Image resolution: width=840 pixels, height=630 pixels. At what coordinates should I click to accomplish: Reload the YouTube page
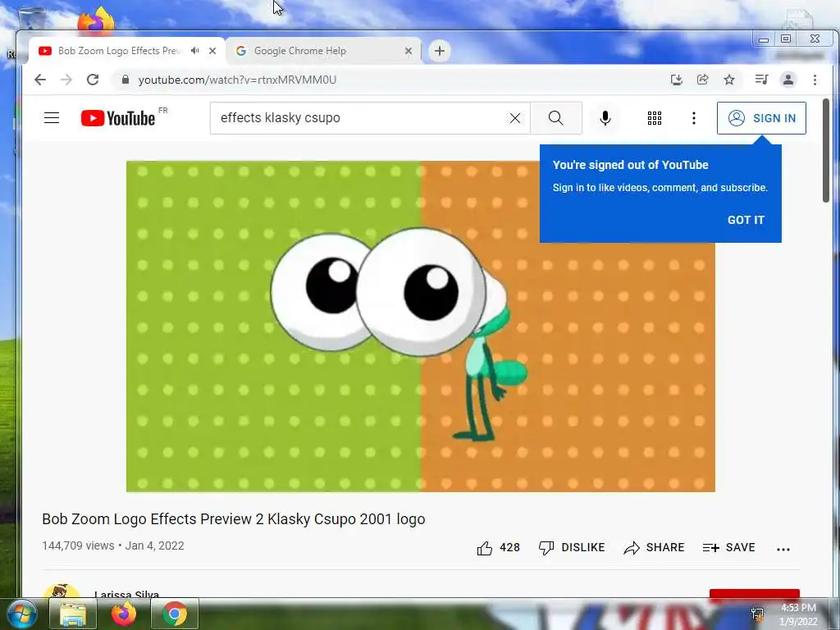coord(93,80)
